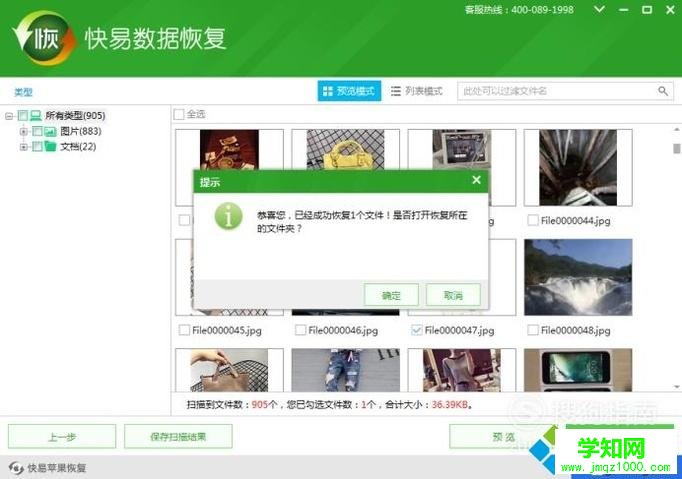682x479 pixels.
Task: Select the 图片(883) tree label
Action: coord(81,131)
